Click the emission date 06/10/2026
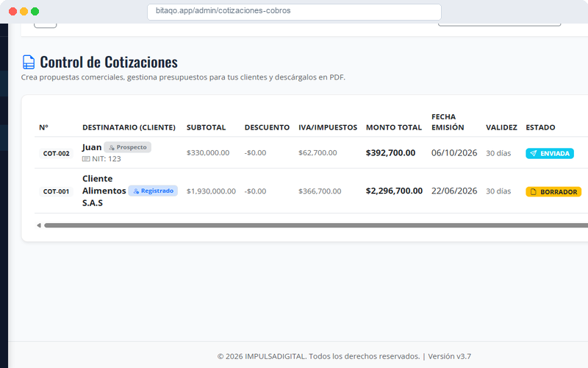This screenshot has height=368, width=588. pos(454,153)
